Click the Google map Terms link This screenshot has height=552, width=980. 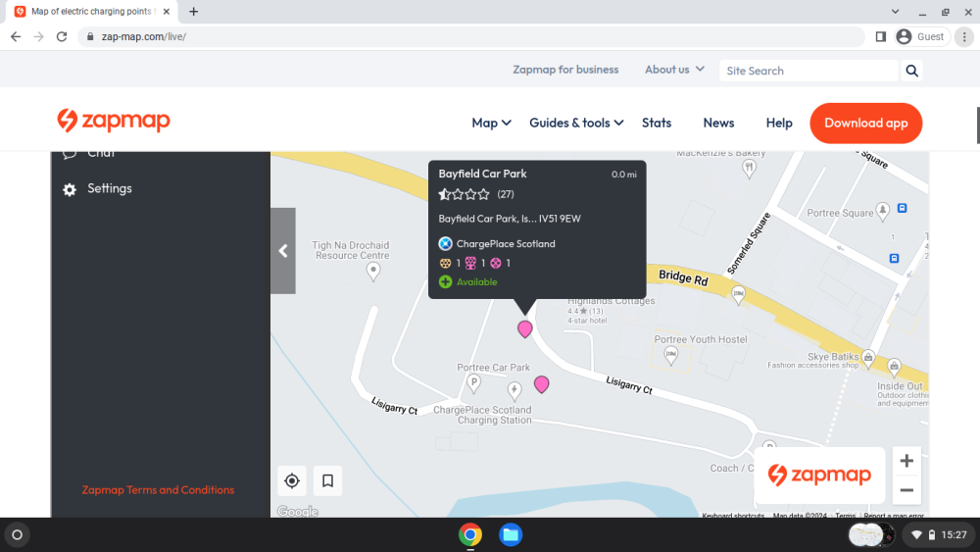[845, 515]
